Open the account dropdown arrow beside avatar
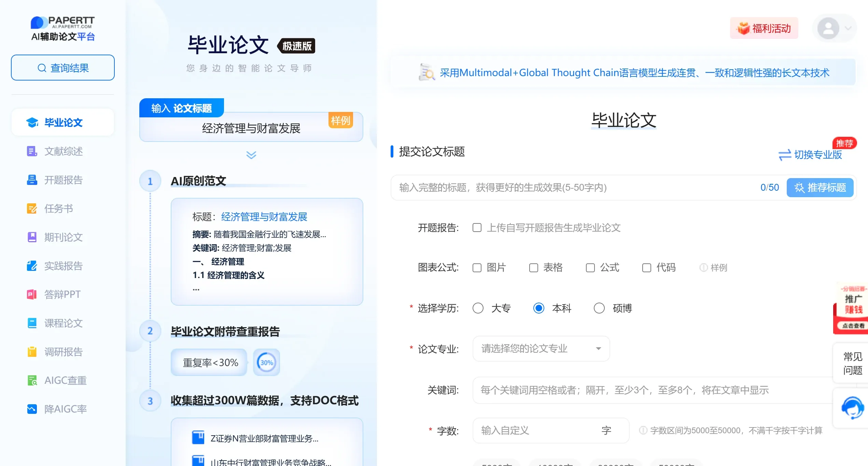Screen dimensions: 868x466 click(848, 29)
